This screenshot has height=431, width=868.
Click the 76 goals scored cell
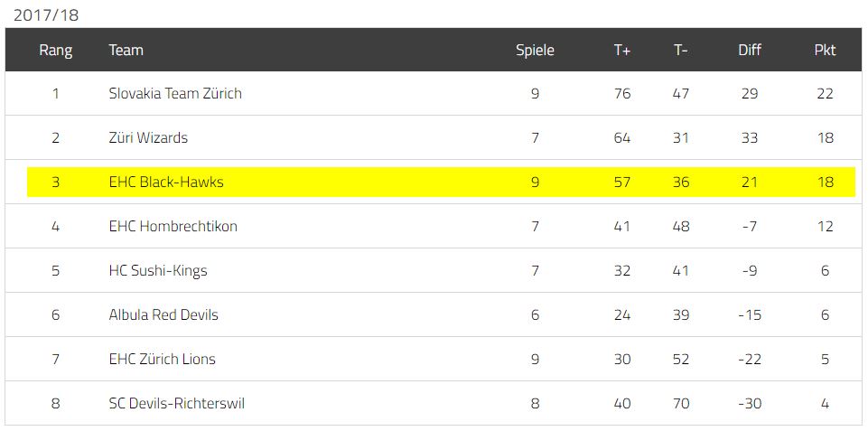coord(622,93)
